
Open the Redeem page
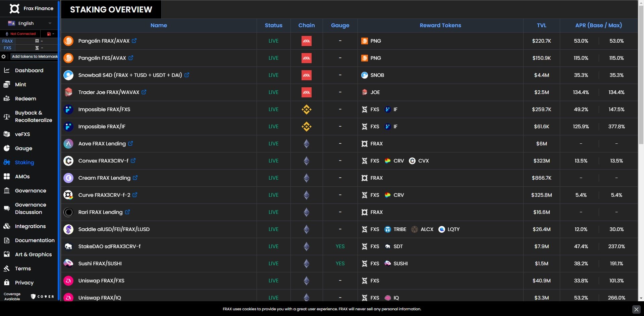25,98
